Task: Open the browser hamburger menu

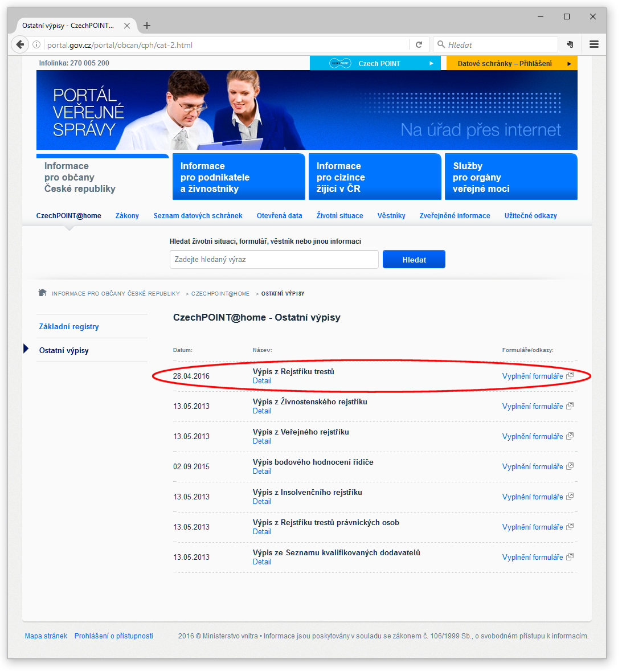Action: coord(594,44)
